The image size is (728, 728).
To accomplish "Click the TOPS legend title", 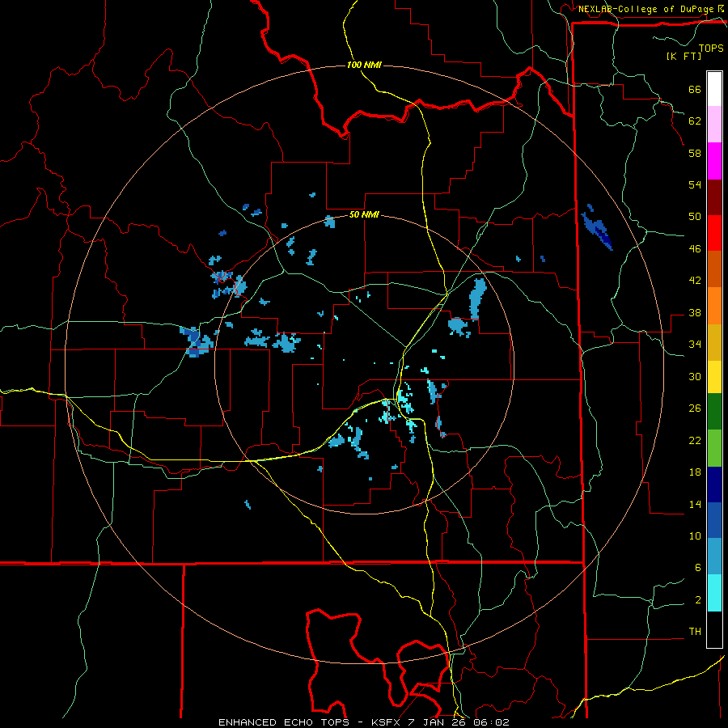I will pos(711,48).
